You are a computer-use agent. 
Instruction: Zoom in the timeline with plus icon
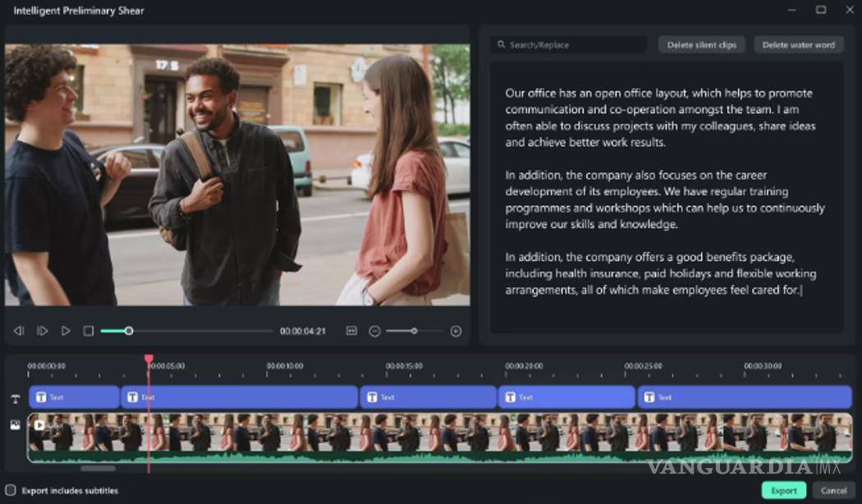(x=456, y=331)
